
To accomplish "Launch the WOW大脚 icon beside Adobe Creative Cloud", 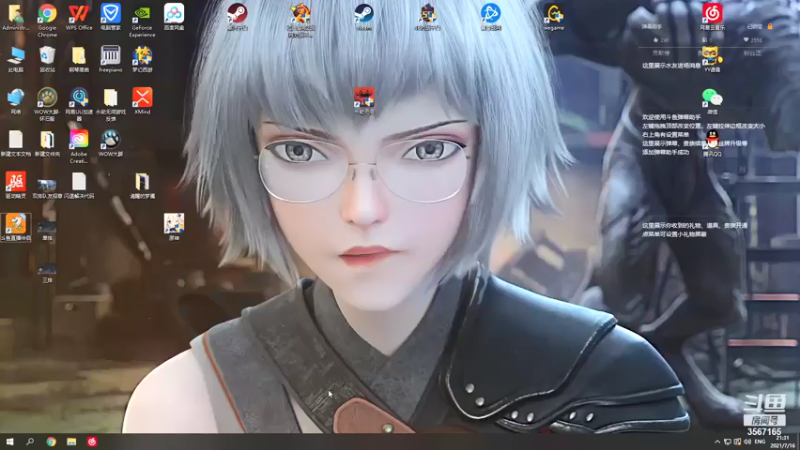I will point(110,143).
